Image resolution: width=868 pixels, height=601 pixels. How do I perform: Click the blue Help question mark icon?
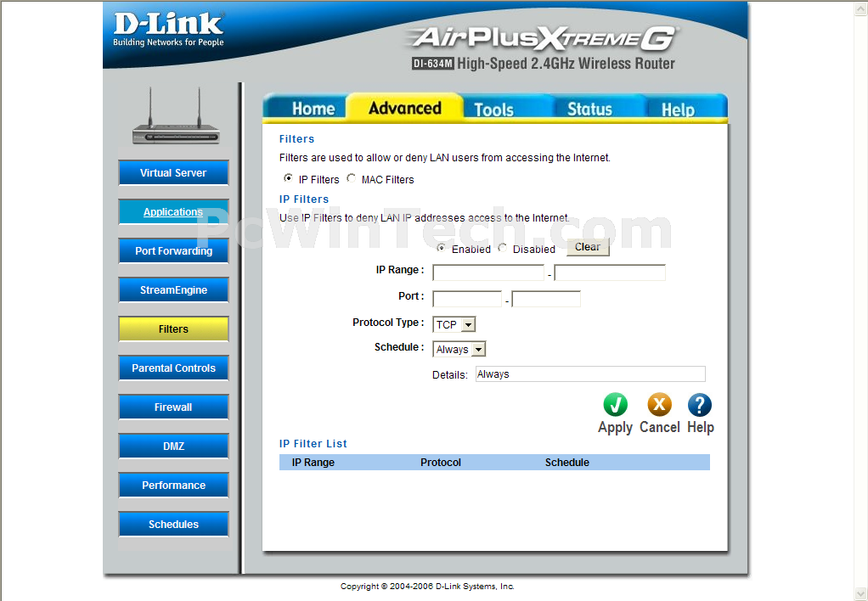click(x=700, y=405)
